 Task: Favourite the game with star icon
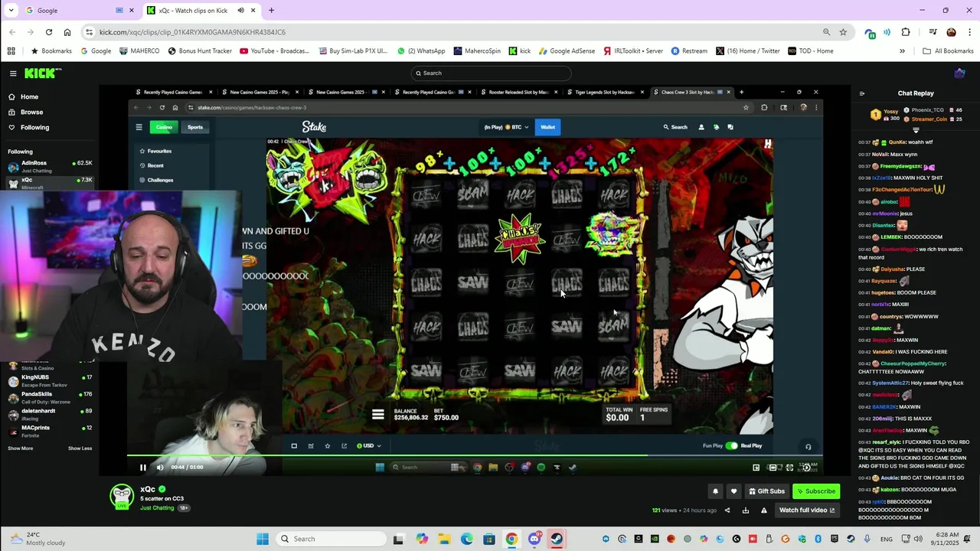[x=327, y=446]
